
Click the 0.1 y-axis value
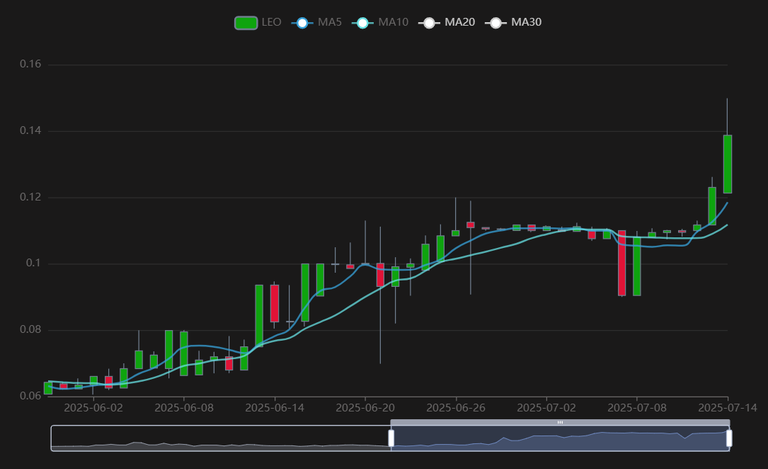point(33,263)
